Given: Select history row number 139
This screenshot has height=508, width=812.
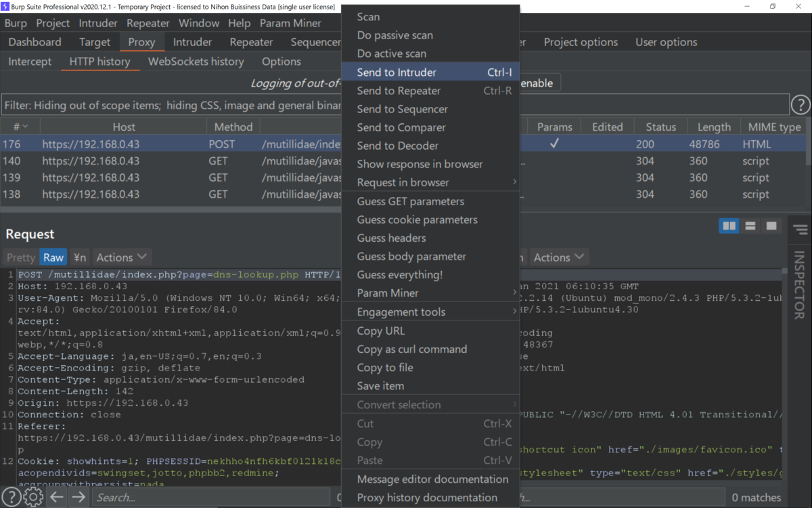Looking at the screenshot, I should point(403,177).
